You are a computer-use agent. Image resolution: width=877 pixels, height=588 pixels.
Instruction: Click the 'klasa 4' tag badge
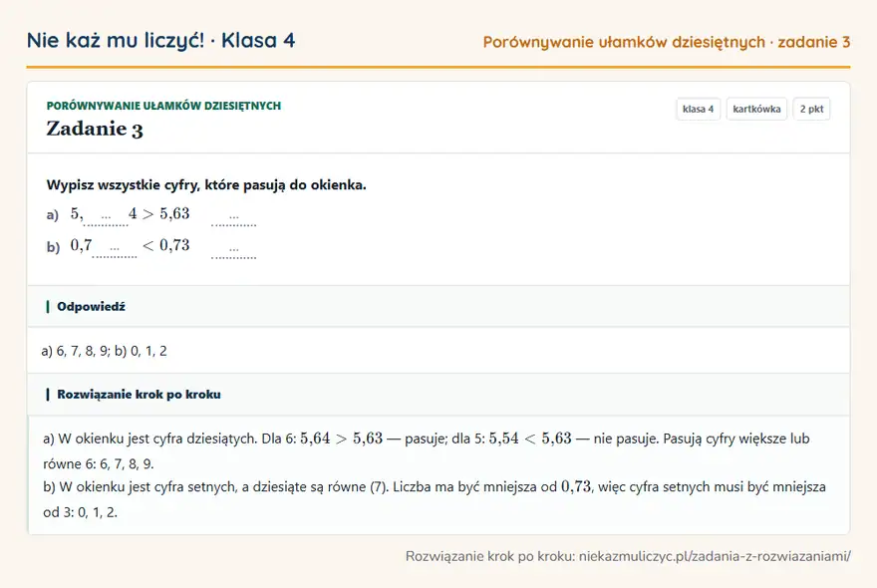tap(698, 109)
